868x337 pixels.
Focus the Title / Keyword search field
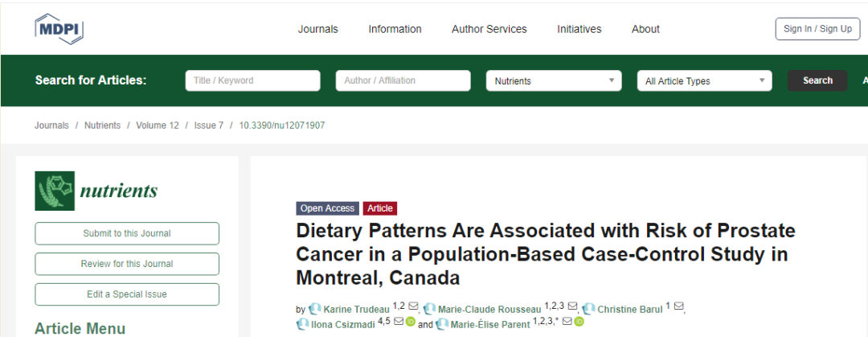pos(252,80)
